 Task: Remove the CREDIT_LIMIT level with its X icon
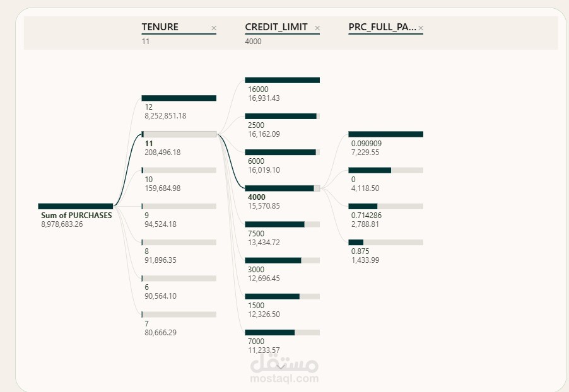pos(317,28)
